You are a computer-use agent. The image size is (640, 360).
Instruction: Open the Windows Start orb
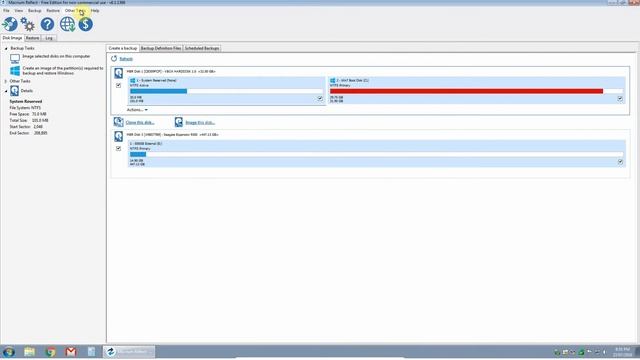click(9, 351)
